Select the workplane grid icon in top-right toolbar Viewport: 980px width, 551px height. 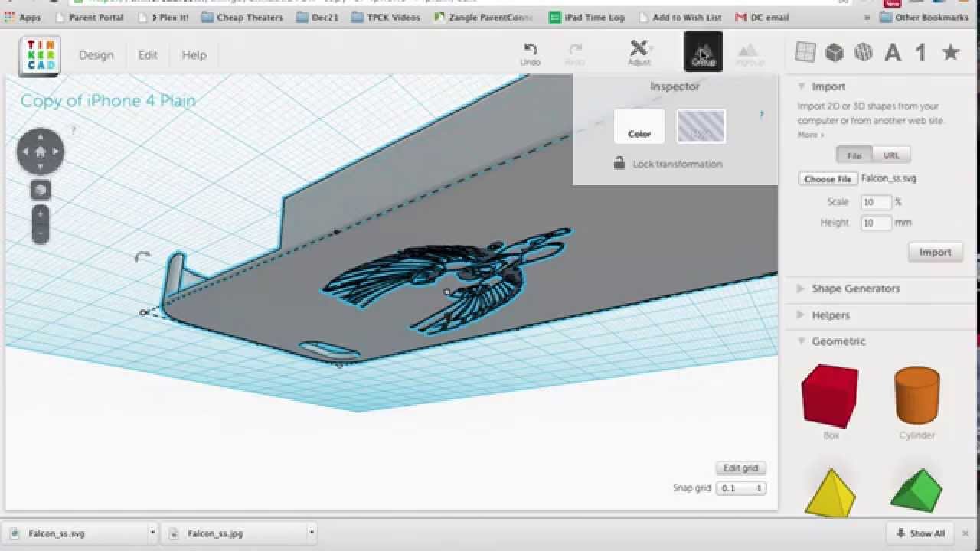[x=805, y=52]
